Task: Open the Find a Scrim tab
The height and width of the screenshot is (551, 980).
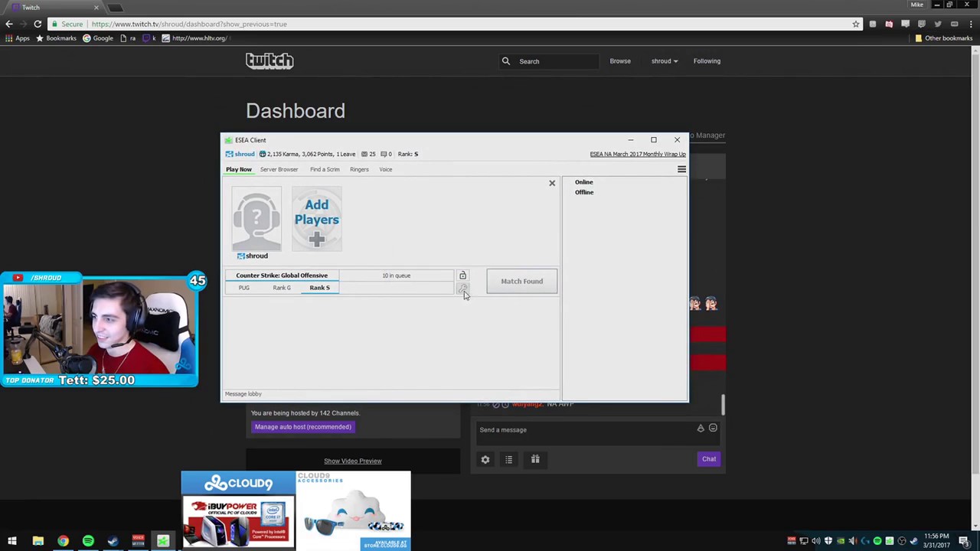Action: (x=325, y=169)
